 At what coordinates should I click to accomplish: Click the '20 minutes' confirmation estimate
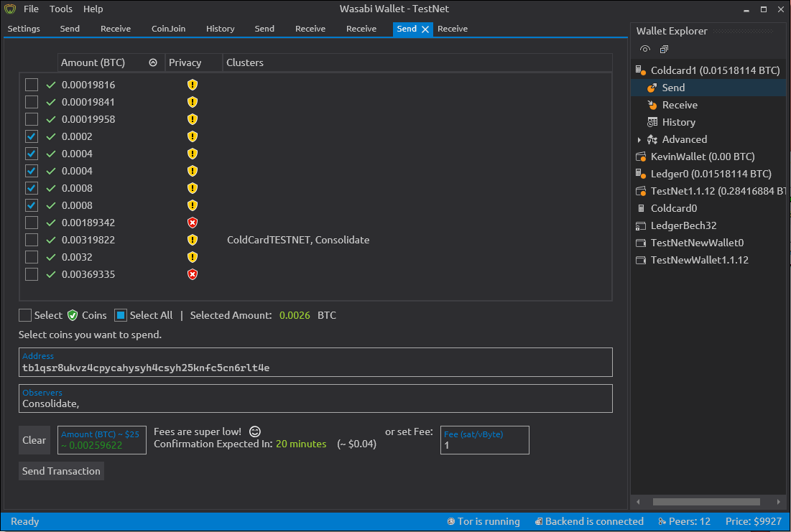click(301, 444)
